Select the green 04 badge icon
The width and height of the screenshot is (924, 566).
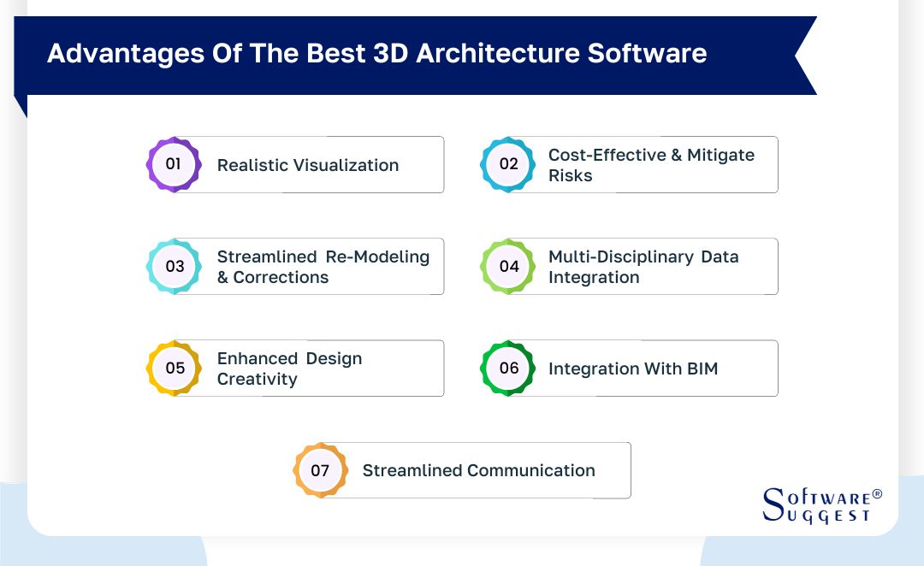pos(508,266)
